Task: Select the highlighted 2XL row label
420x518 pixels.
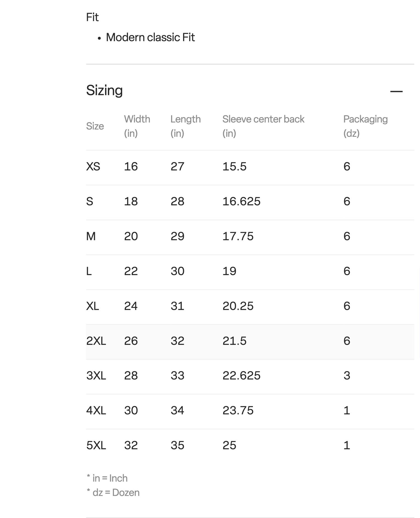Action: (96, 341)
